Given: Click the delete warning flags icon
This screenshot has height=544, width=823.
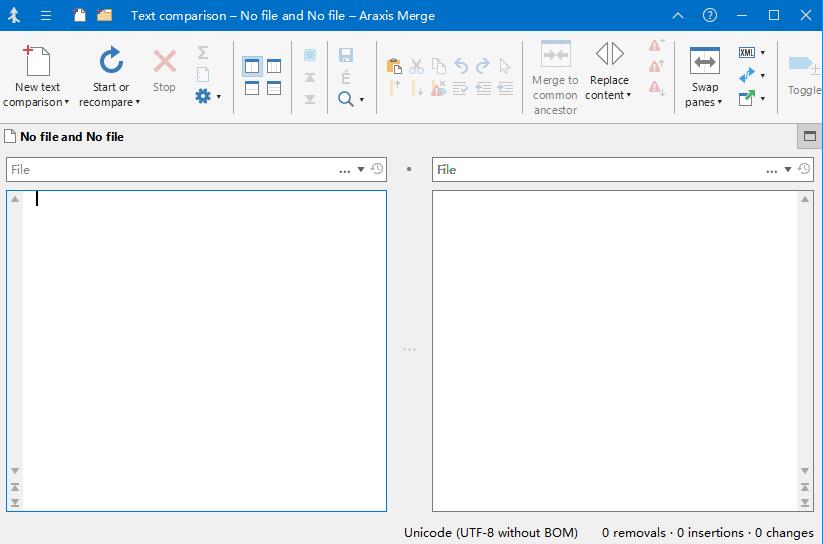Looking at the screenshot, I should [438, 88].
